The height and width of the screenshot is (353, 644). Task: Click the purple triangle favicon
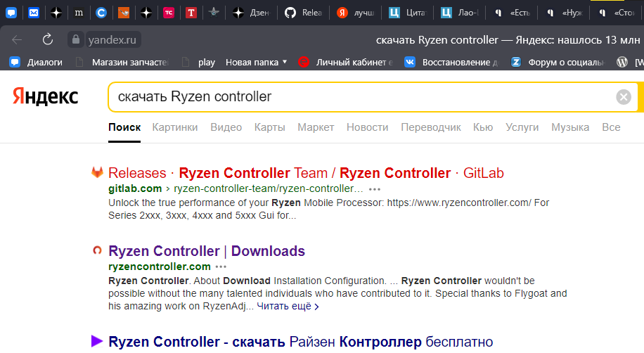point(97,341)
